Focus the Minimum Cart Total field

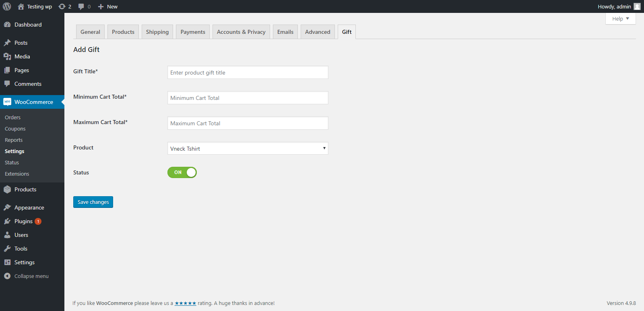click(248, 98)
